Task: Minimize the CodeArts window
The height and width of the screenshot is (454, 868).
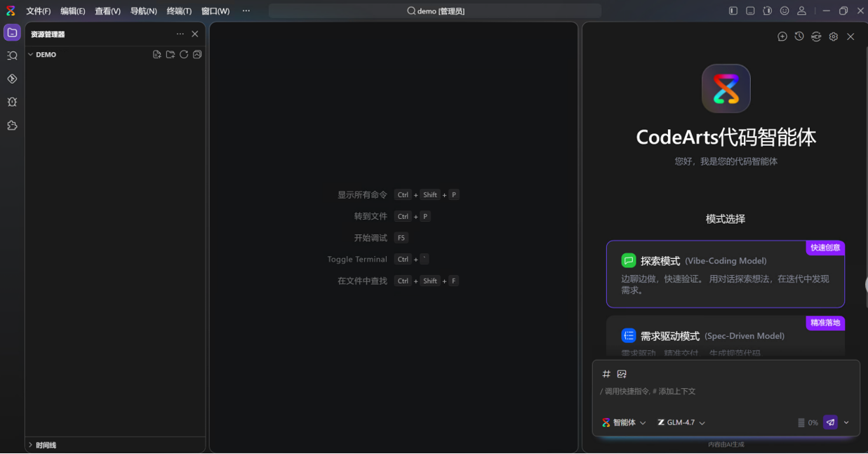Action: (x=826, y=11)
